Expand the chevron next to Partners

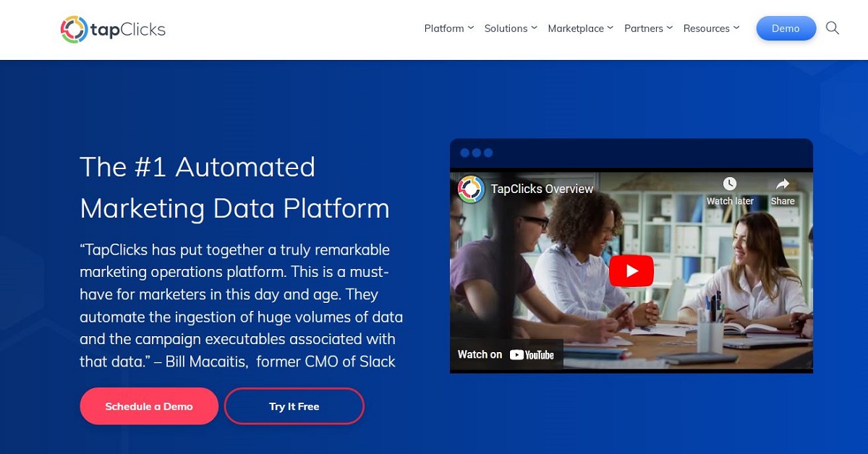669,28
